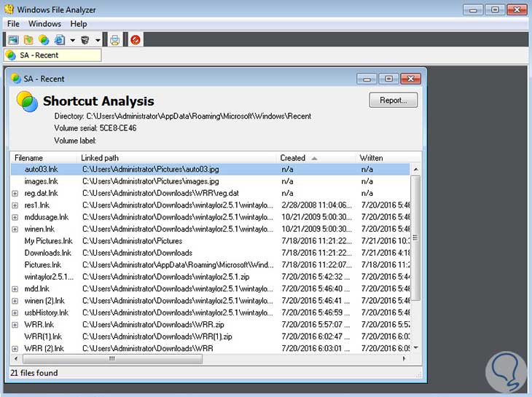532x397 pixels.
Task: Expand the winen.lnk row details
Action: point(15,229)
